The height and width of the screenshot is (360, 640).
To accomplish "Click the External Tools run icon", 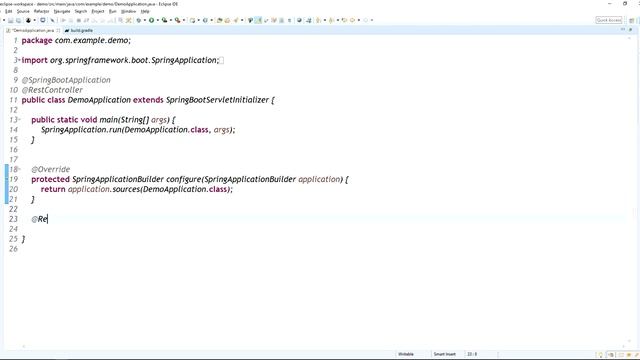I will pos(178,20).
